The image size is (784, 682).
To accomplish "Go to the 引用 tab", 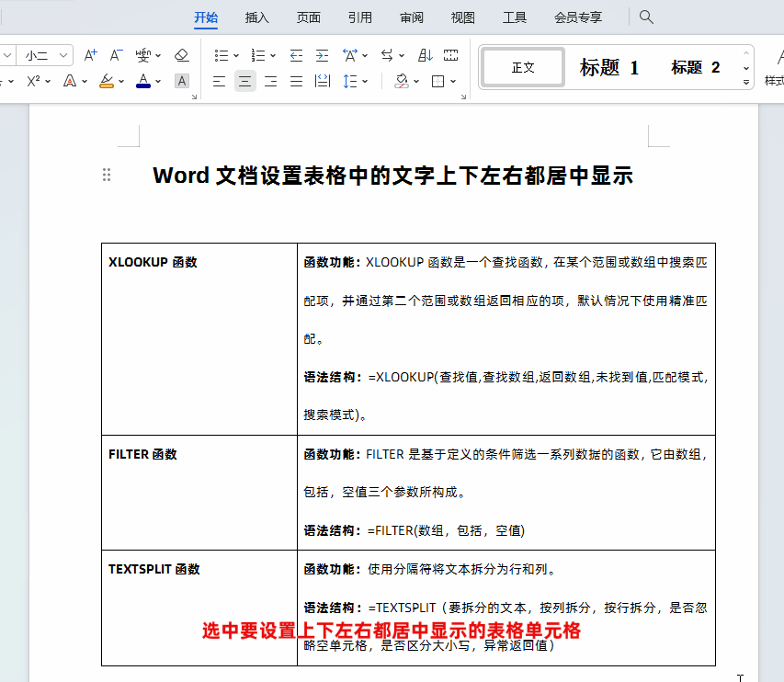I will [x=360, y=17].
